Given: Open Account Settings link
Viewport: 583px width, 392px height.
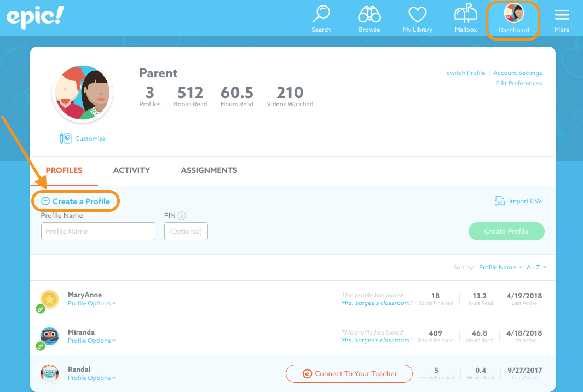Looking at the screenshot, I should tap(517, 73).
